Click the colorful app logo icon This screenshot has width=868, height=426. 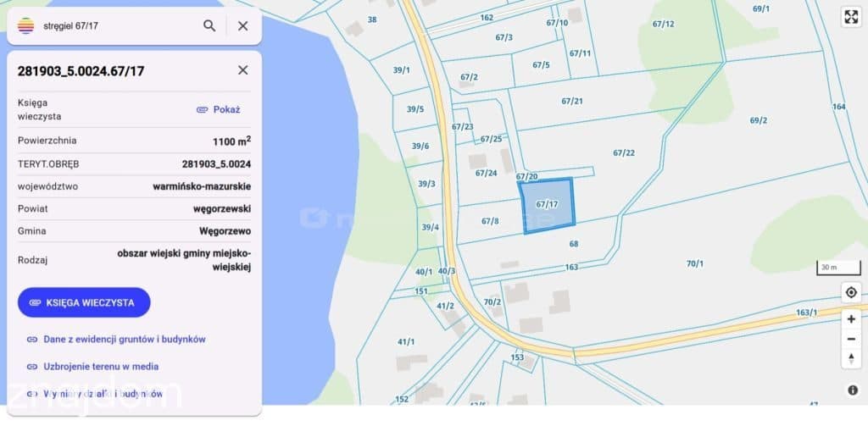25,25
